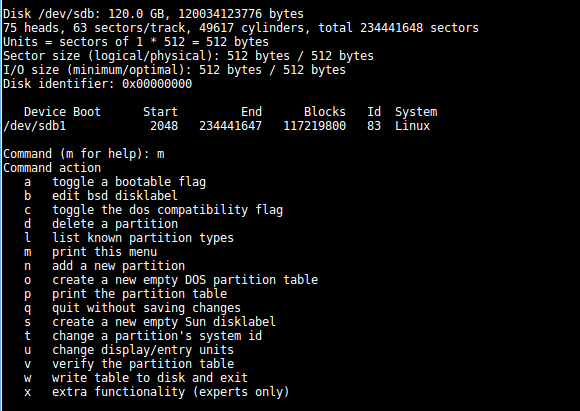Click 'I/O size (minimum/optimal)' line
The image size is (580, 411).
coord(174,70)
